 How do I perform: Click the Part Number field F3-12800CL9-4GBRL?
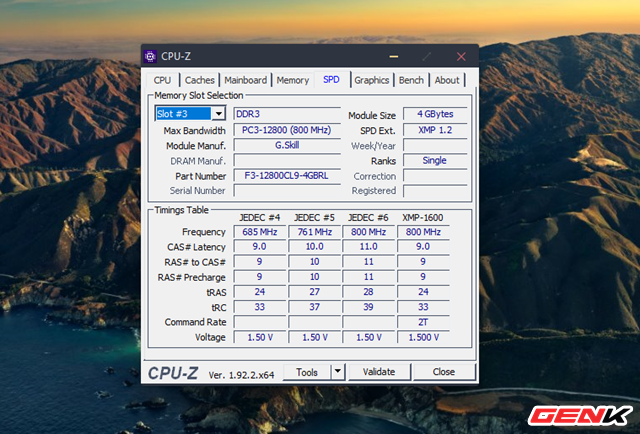pos(285,176)
